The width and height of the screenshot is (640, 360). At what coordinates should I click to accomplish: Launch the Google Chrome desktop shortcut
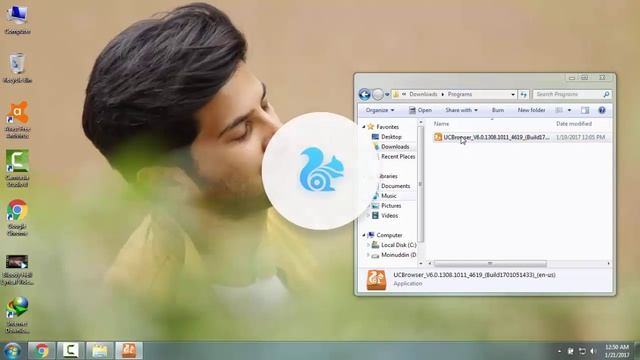(x=17, y=217)
